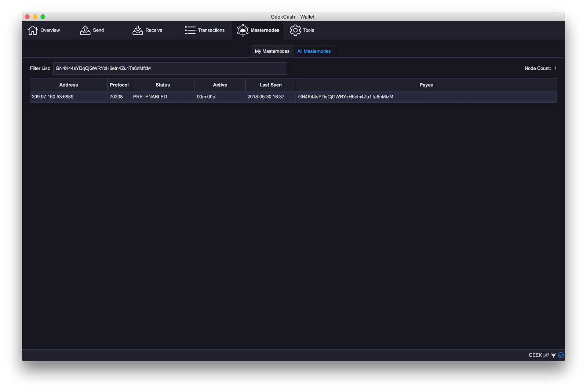
Task: Select address cell 209.97.160.53:6889
Action: tap(69, 97)
